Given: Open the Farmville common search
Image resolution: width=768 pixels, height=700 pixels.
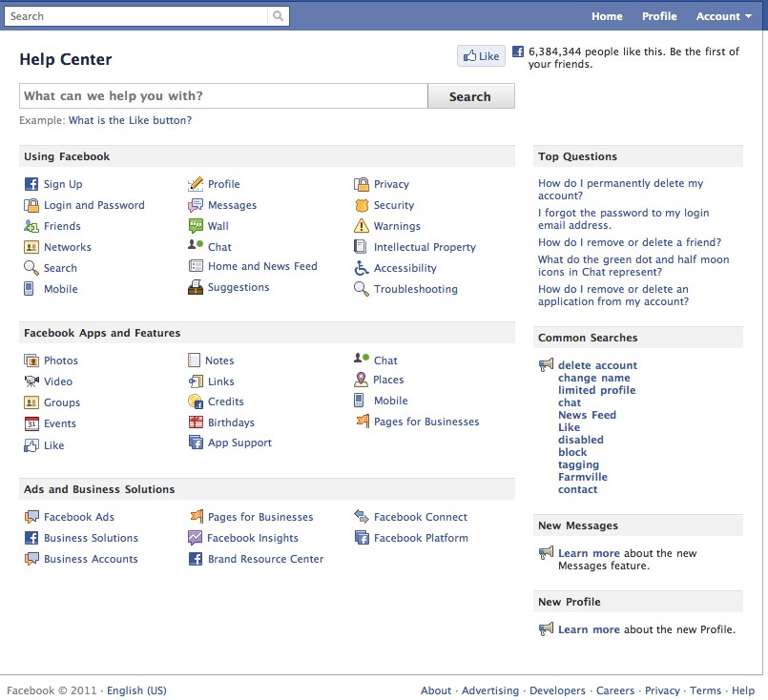Looking at the screenshot, I should [583, 477].
